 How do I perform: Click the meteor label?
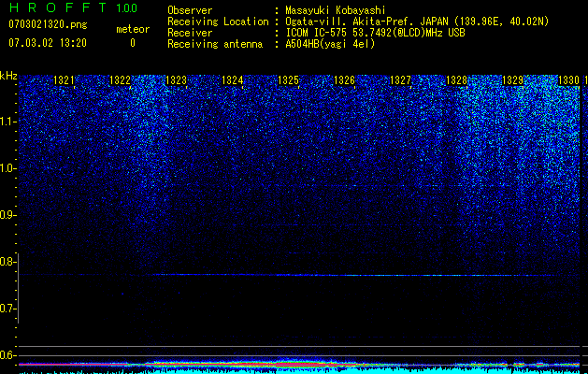(133, 29)
